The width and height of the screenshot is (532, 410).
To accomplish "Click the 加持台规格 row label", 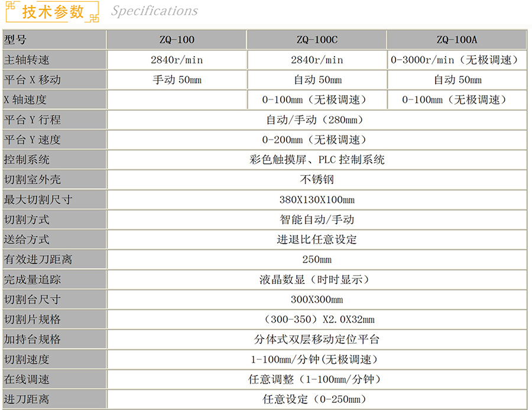I will tap(33, 340).
